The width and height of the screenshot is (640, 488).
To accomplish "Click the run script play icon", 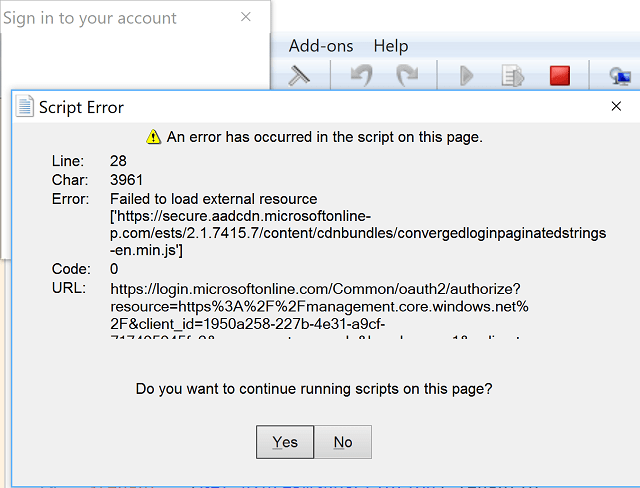I will [466, 76].
